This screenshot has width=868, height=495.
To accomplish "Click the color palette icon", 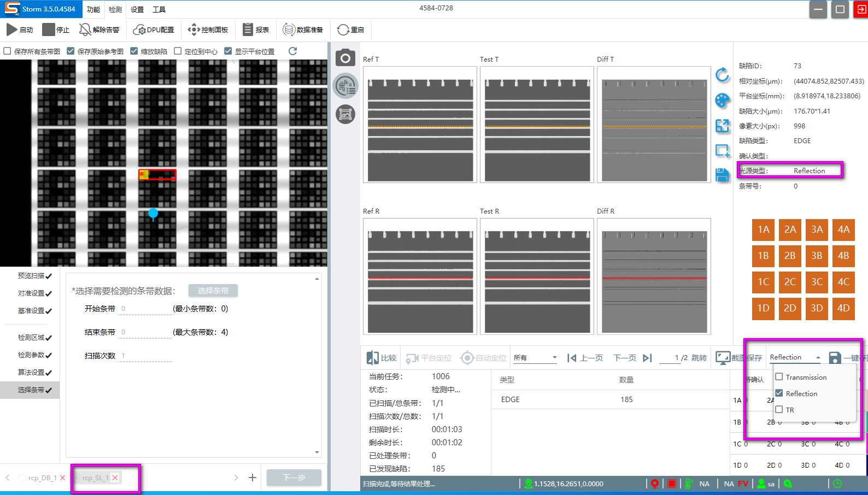I will tap(722, 101).
